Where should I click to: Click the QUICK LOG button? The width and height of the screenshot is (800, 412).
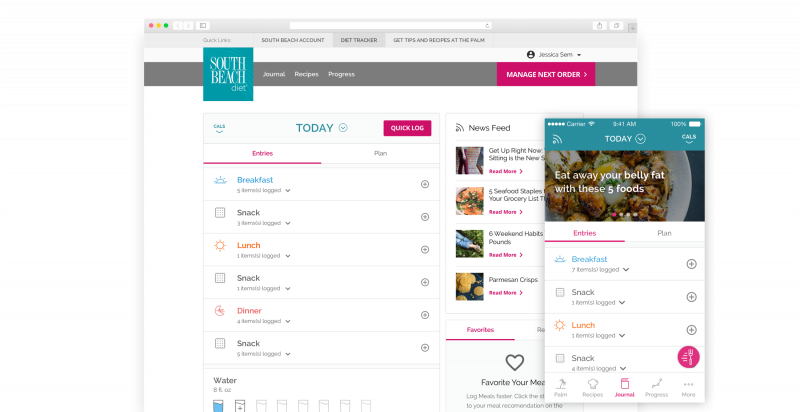click(x=407, y=128)
